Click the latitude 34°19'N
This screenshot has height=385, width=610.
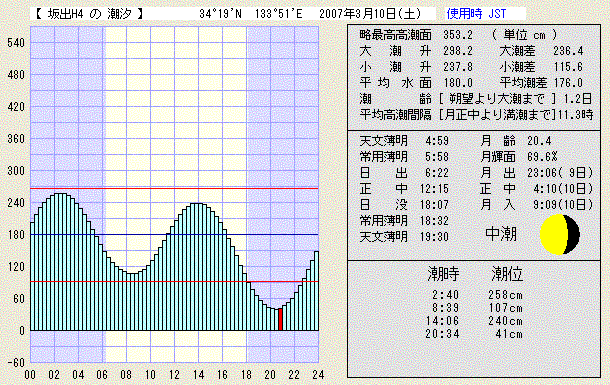(220, 14)
